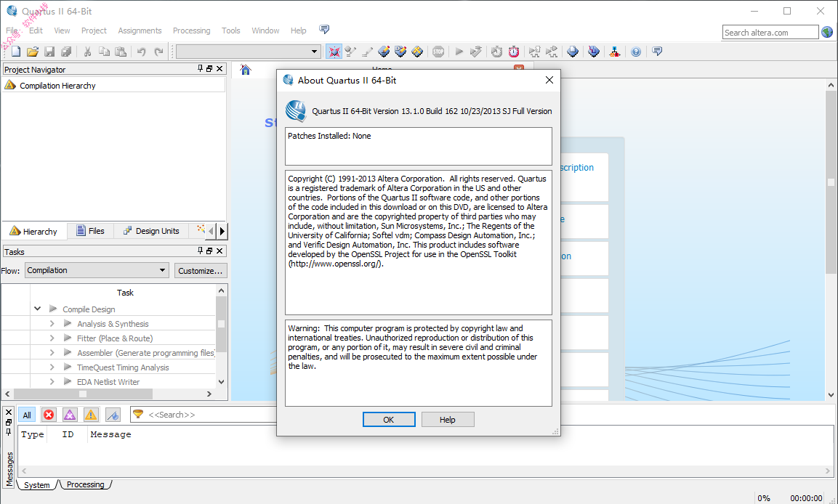Show more Project Navigator tabs with right arrow
The image size is (838, 504).
pyautogui.click(x=222, y=231)
